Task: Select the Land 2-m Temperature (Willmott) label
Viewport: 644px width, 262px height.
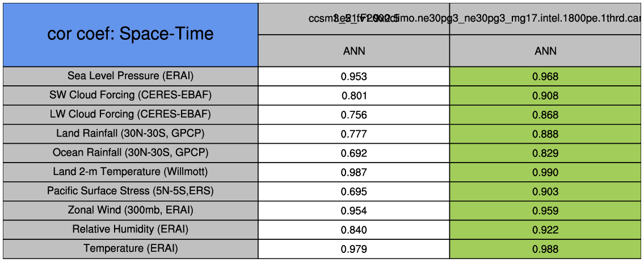Action: point(131,172)
